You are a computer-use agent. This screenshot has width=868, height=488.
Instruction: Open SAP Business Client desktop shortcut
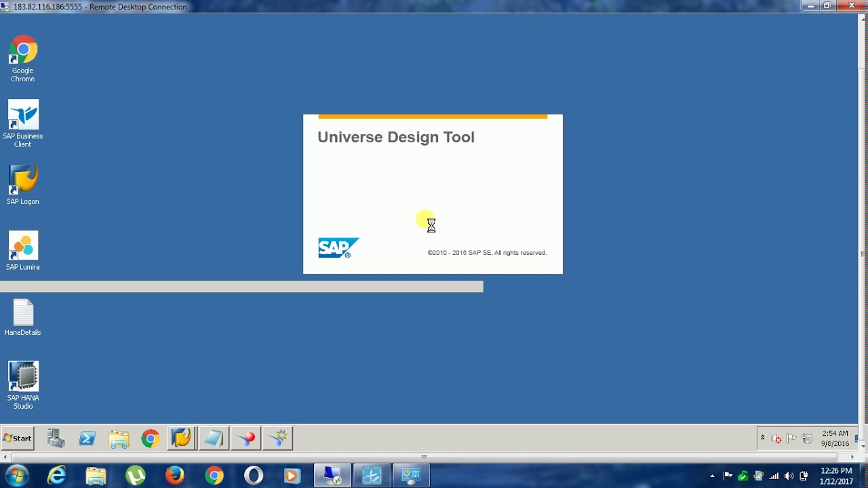pyautogui.click(x=23, y=124)
